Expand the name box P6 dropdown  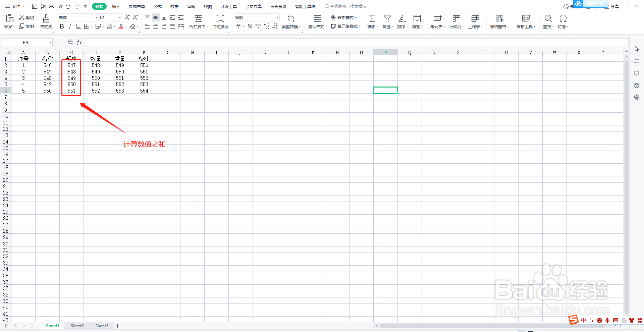51,42
